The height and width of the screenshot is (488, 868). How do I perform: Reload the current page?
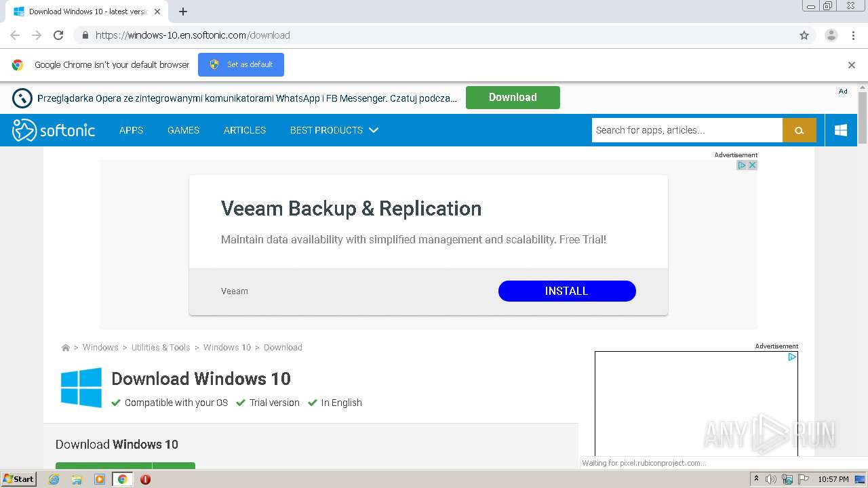[58, 35]
